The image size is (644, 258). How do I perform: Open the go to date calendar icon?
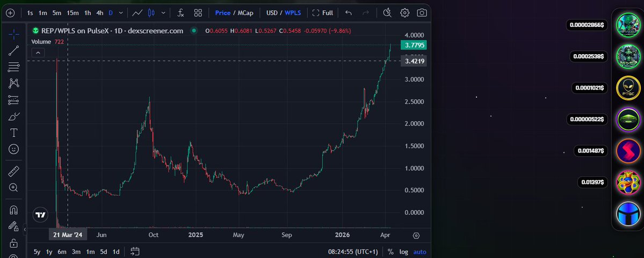tap(135, 252)
